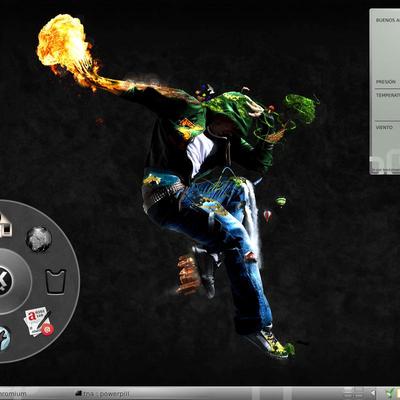Click the blue round icon at launcher bottom
Viewport: 400px width, 400px height.
coord(5,339)
